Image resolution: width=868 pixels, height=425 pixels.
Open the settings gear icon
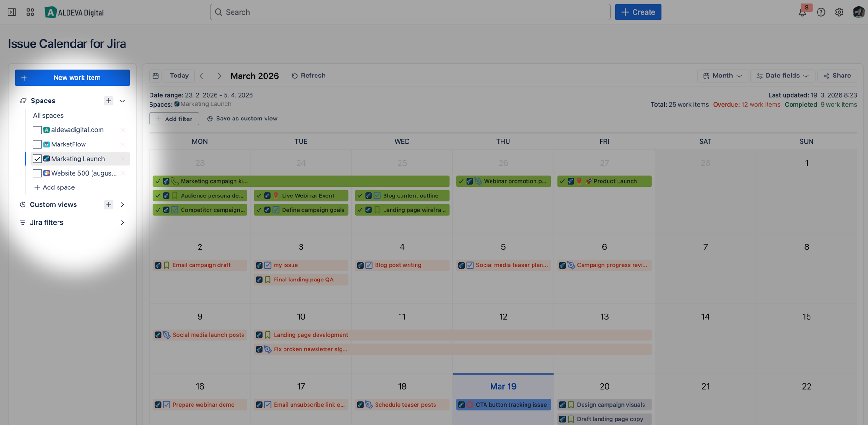pyautogui.click(x=840, y=12)
